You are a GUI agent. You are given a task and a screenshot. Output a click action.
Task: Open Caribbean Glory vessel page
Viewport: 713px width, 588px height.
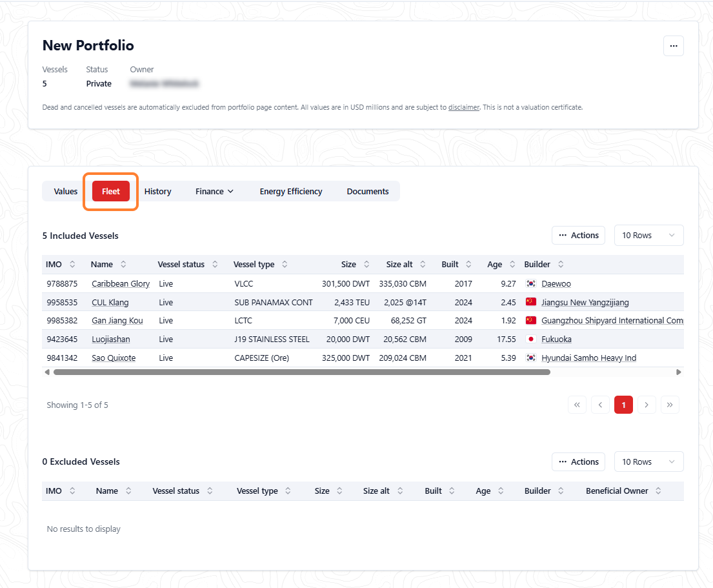(x=121, y=284)
